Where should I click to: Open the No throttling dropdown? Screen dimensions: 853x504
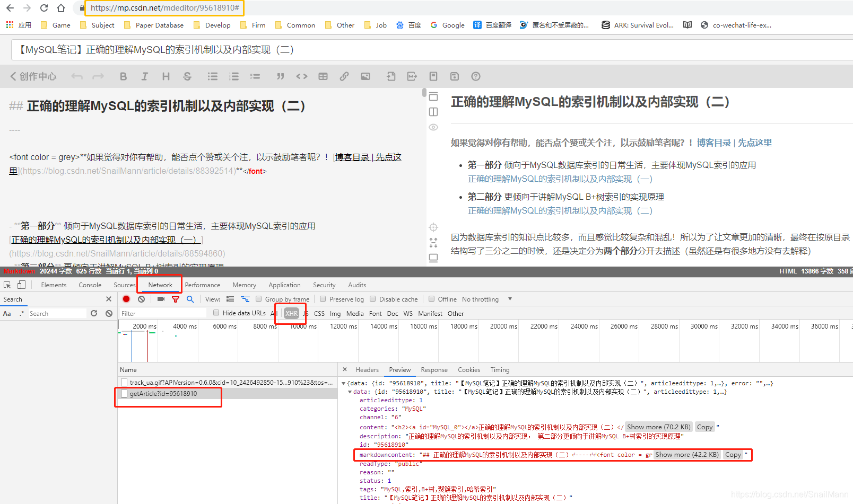point(487,299)
